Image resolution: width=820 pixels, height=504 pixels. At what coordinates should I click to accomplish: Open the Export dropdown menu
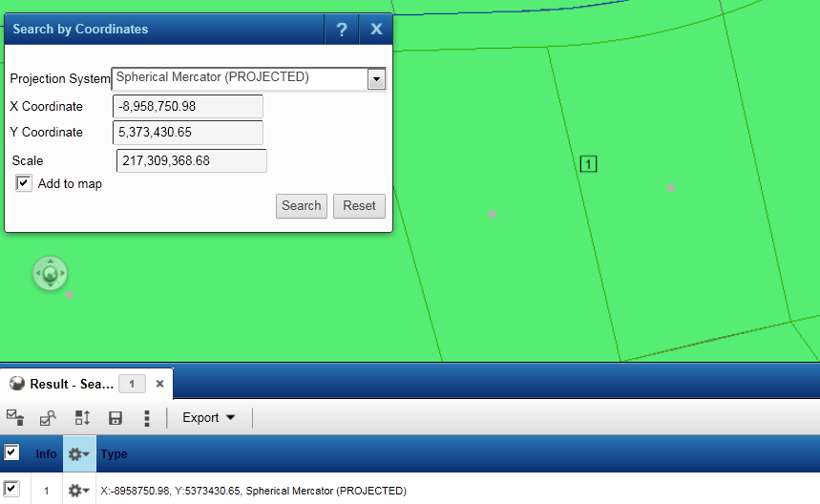pos(209,418)
